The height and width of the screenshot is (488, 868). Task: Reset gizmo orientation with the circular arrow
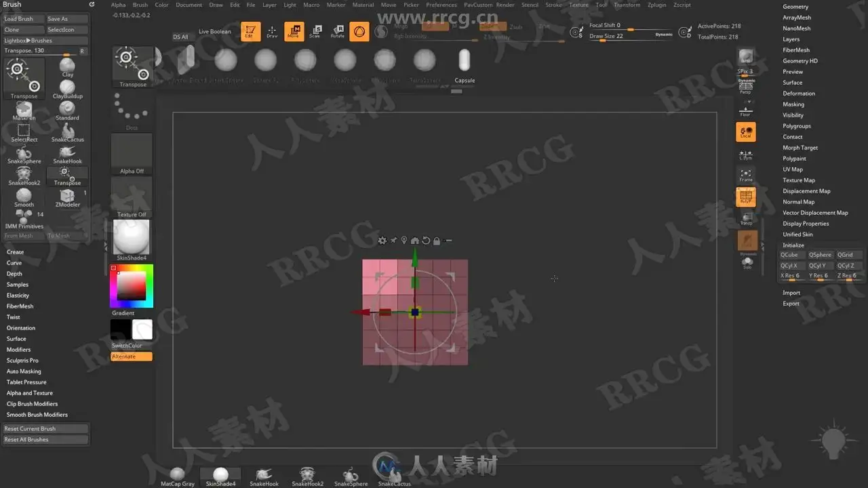[426, 241]
